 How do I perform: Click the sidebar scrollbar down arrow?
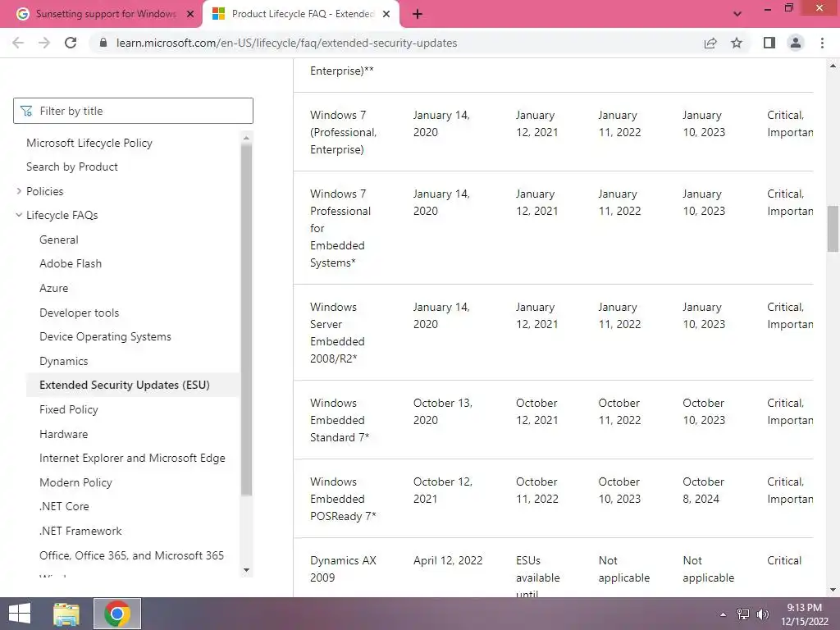point(246,570)
